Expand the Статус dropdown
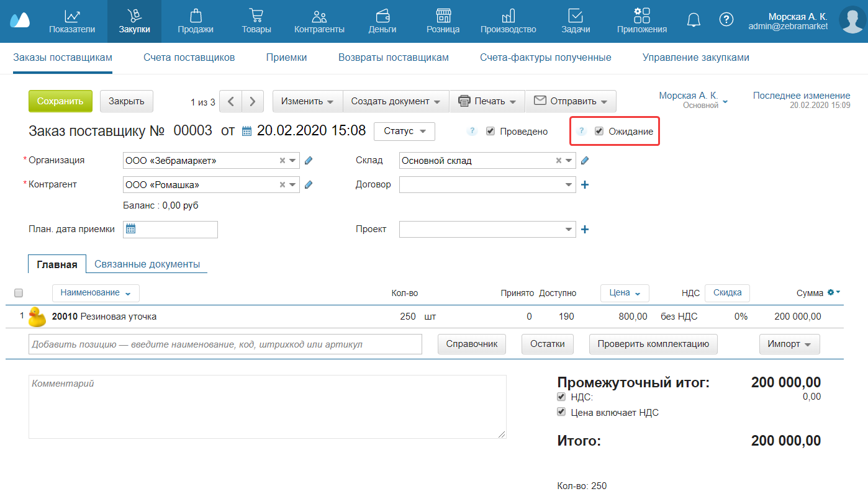The height and width of the screenshot is (499, 868). (x=404, y=132)
